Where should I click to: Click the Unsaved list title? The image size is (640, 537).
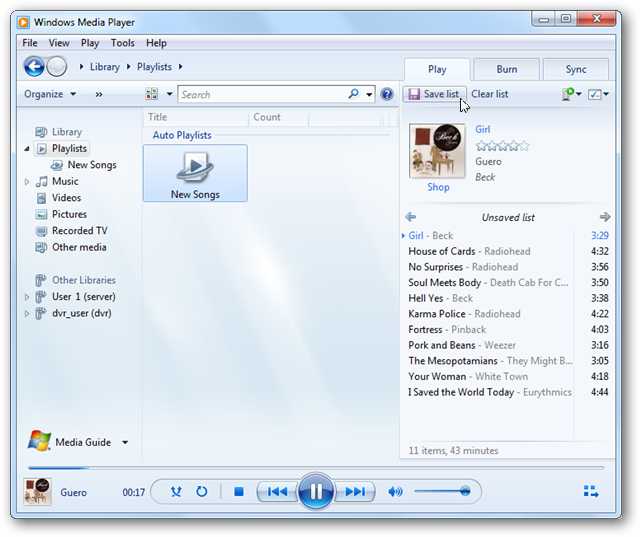508,217
